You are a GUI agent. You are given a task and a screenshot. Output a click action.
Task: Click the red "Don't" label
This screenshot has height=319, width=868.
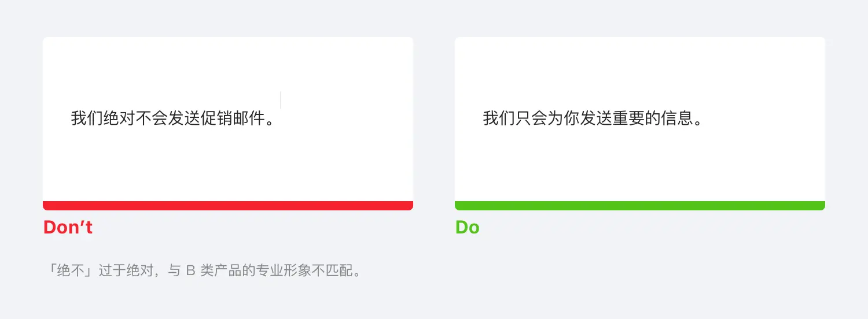click(68, 227)
